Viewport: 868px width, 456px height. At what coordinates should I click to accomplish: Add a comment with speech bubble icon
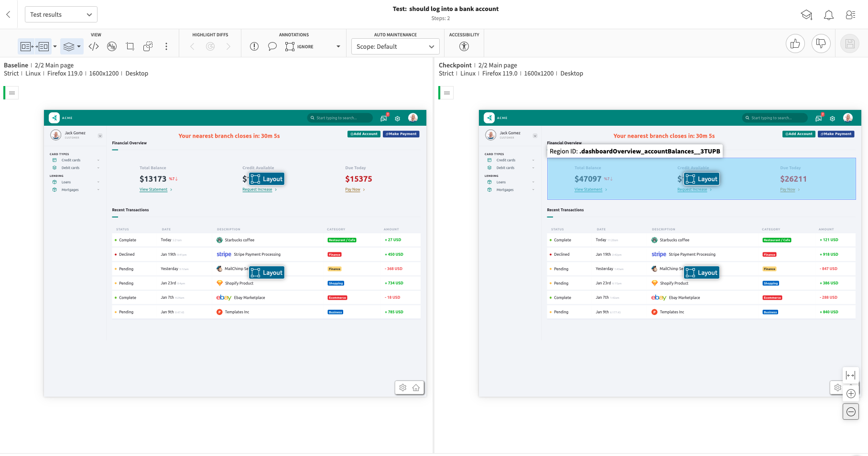coord(272,46)
